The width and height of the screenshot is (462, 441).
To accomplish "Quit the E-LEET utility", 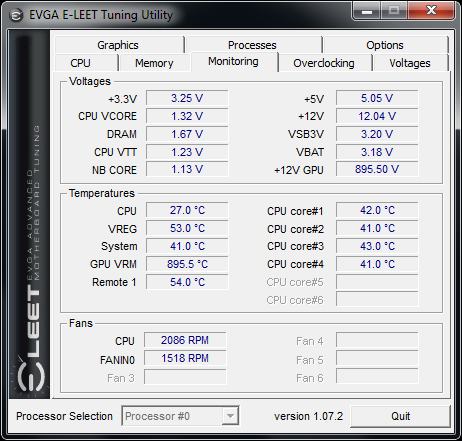I will (x=401, y=416).
